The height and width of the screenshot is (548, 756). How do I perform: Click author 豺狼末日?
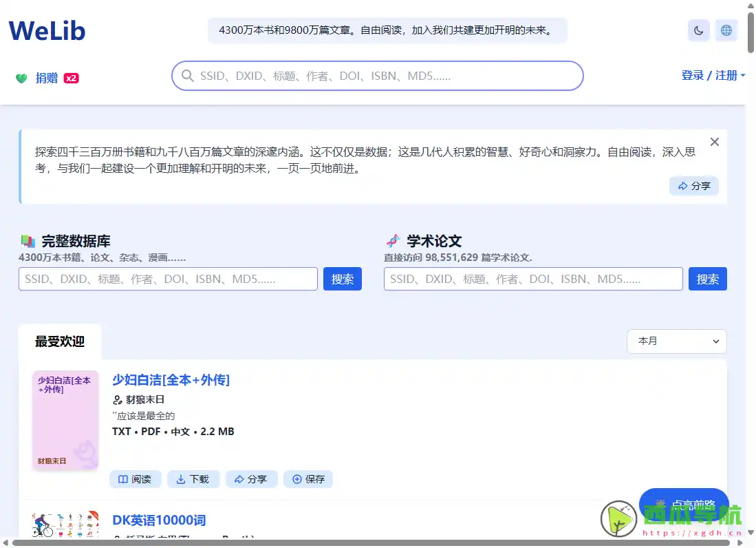[x=145, y=399]
